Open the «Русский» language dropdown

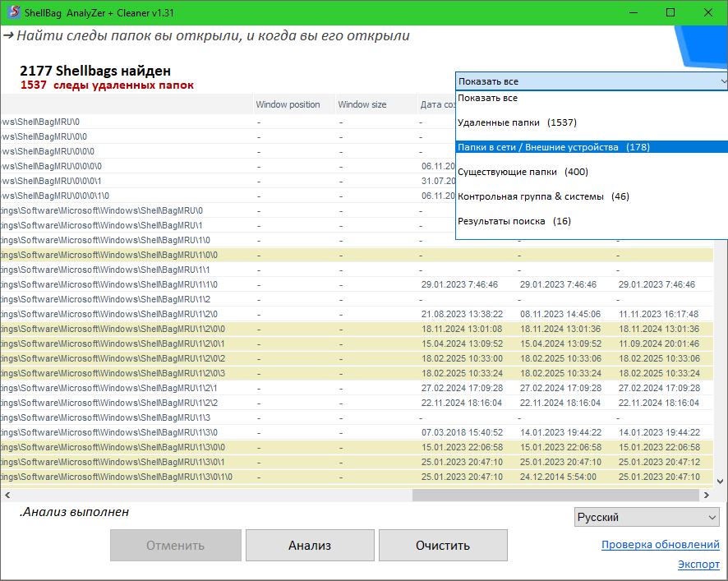(x=647, y=517)
